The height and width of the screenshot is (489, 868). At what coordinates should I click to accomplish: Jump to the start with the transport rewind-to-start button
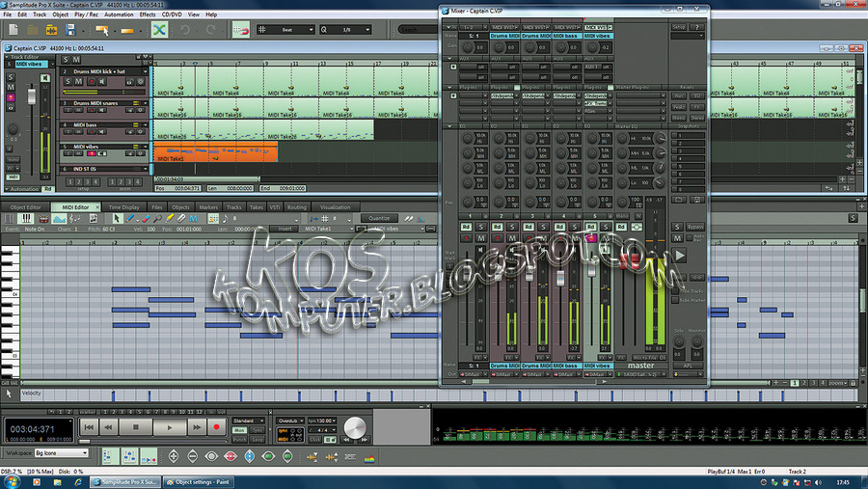[89, 427]
